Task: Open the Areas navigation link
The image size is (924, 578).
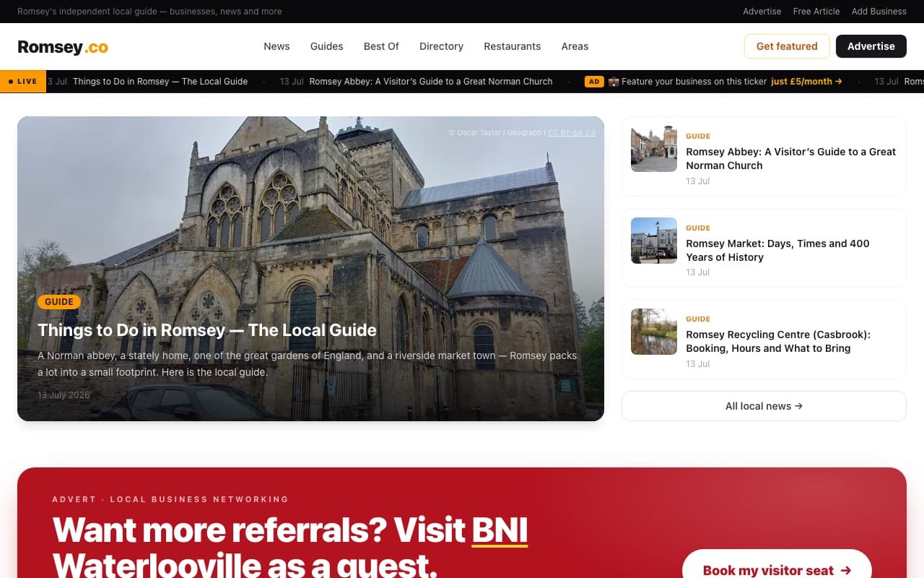Action: click(575, 46)
